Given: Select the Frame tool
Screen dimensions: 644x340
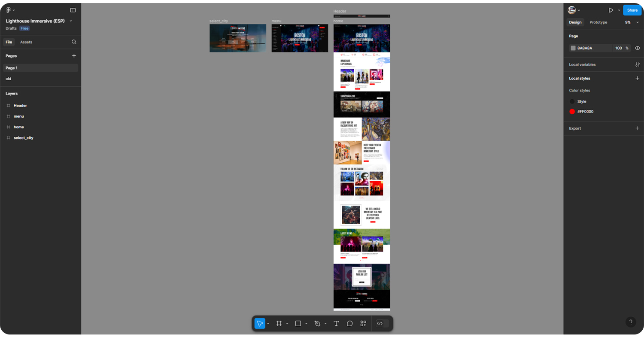Looking at the screenshot, I should tap(279, 324).
